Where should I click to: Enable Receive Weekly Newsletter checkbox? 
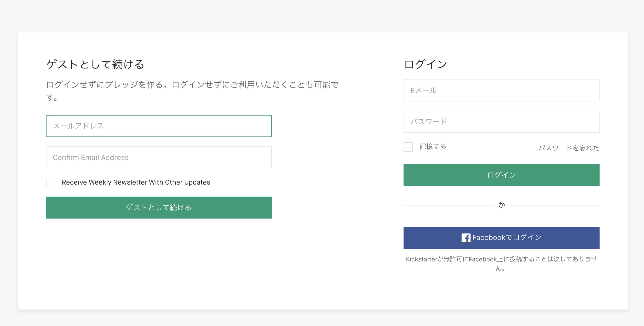click(x=51, y=182)
